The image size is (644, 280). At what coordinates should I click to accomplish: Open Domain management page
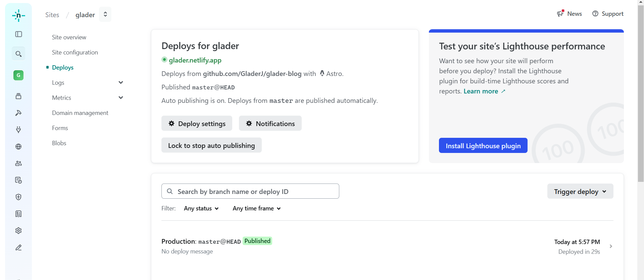tap(80, 113)
